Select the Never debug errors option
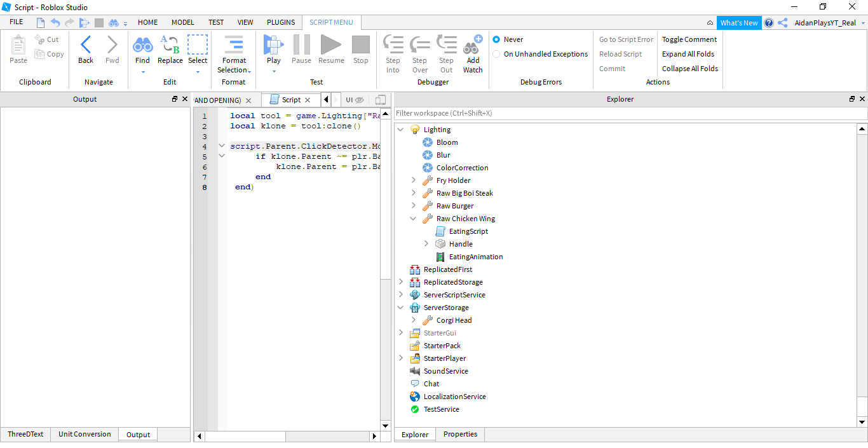868x448 pixels. 496,39
